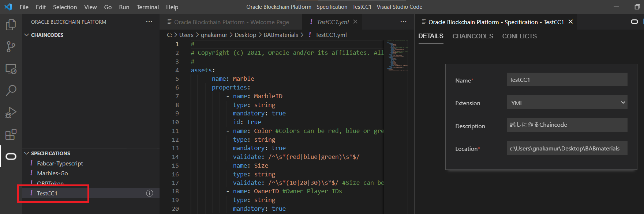644x214 pixels.
Task: Minimize the VS Code window
Action: tap(617, 7)
